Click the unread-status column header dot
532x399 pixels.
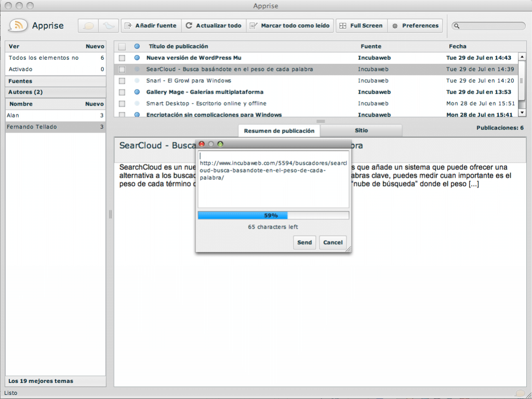point(137,46)
